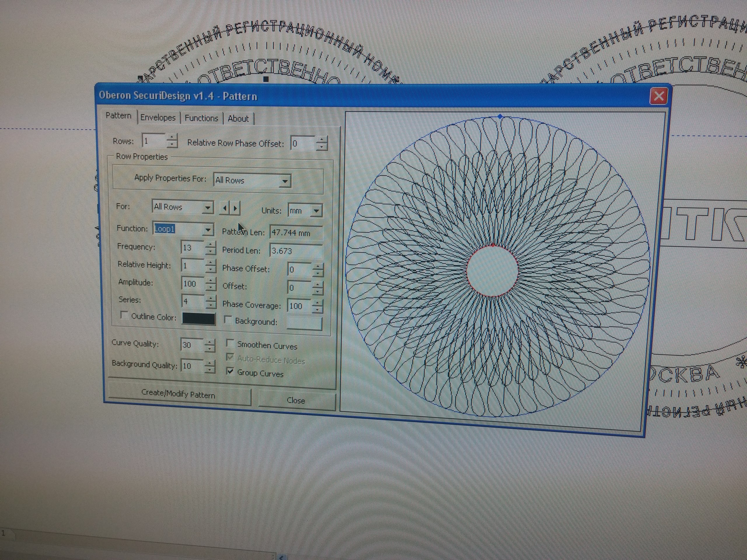The image size is (747, 560).
Task: Enable the Smoothen Curves checkbox
Action: click(230, 343)
